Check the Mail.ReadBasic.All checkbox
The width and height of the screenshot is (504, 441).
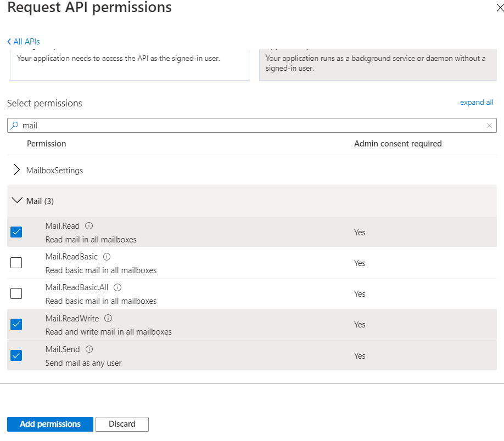[16, 293]
